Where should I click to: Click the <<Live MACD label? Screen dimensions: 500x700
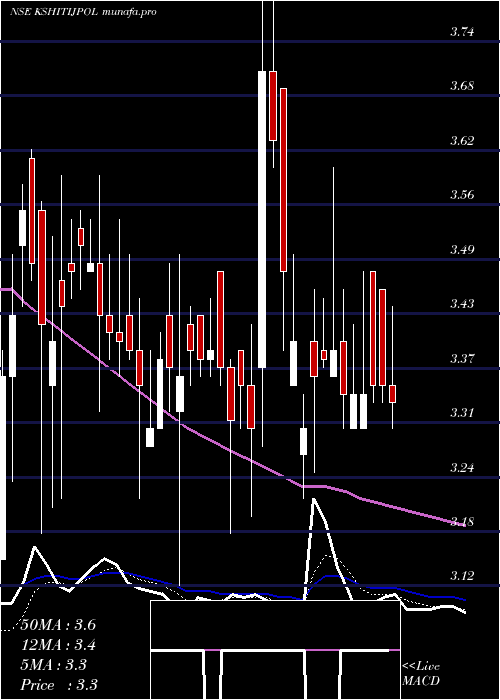(421, 673)
